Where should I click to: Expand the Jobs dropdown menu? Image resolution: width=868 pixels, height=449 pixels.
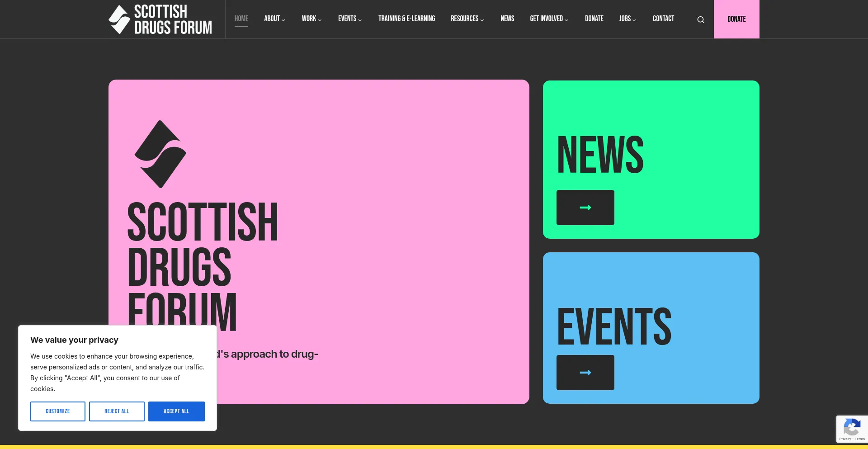[627, 19]
